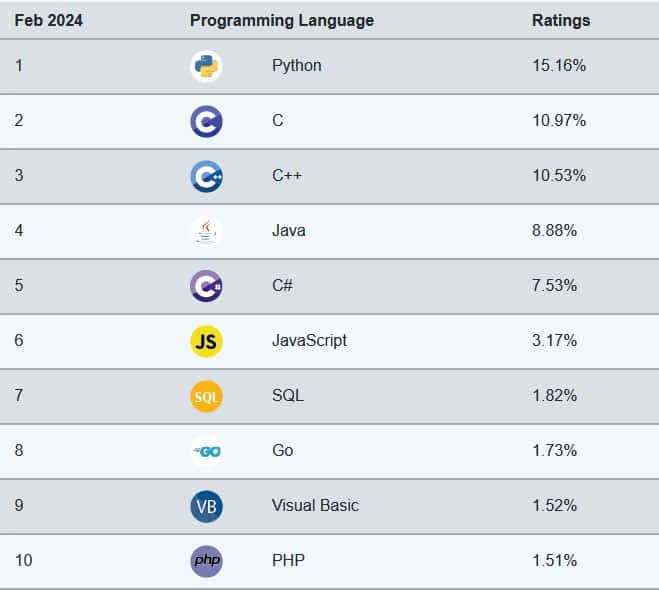Click the blue VB Visual Basic icon
The height and width of the screenshot is (590, 659).
pyautogui.click(x=206, y=506)
